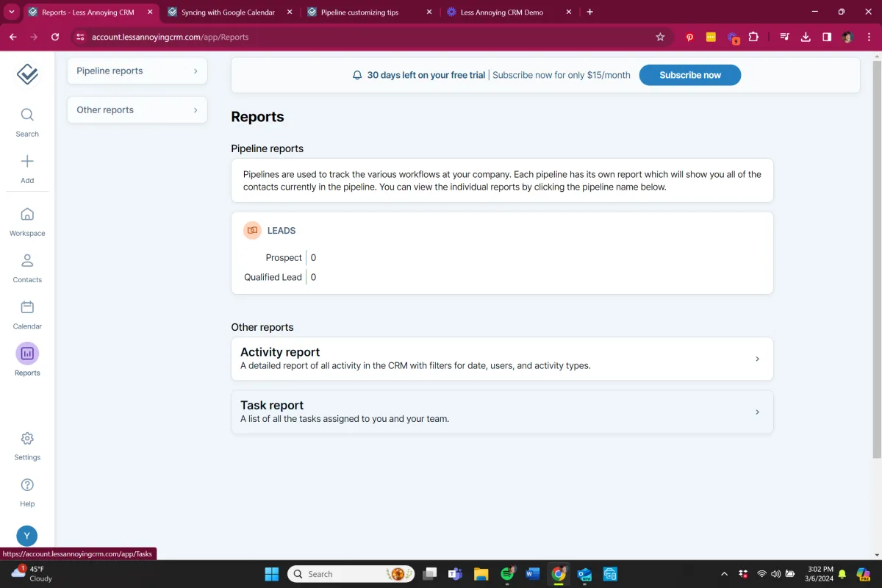Go to Workspace in the sidebar
This screenshot has width=882, height=588.
click(27, 221)
